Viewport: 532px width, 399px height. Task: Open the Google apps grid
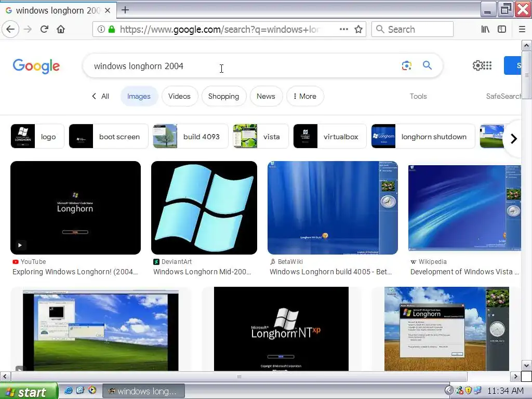(x=487, y=65)
